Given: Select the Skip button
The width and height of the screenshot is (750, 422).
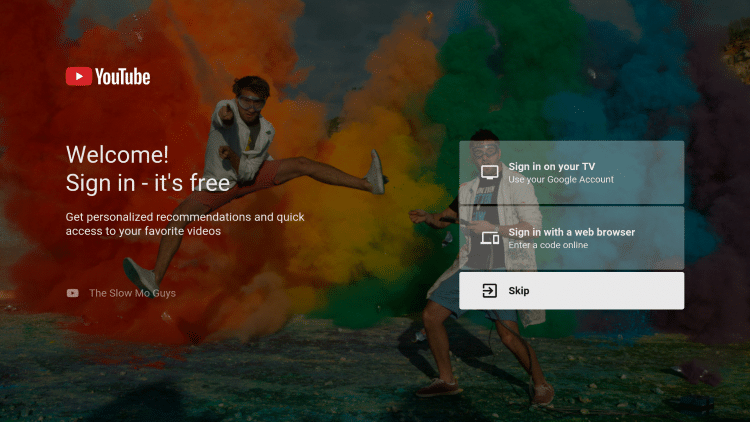Looking at the screenshot, I should (572, 290).
